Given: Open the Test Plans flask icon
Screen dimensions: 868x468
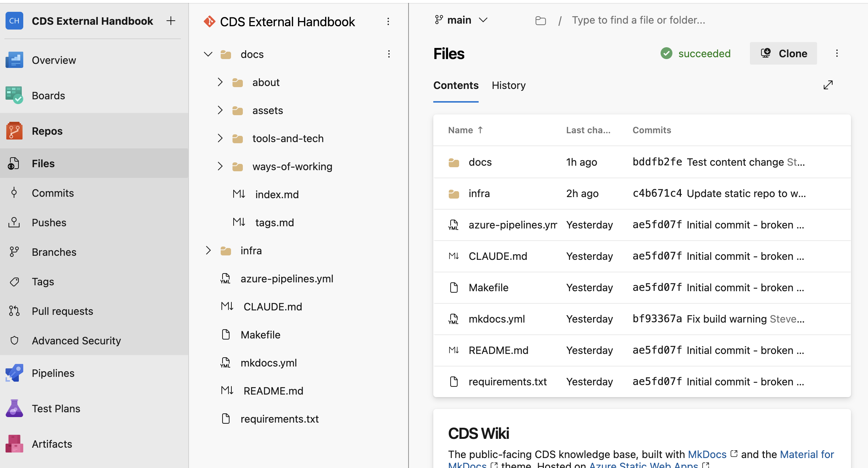Looking at the screenshot, I should point(14,408).
